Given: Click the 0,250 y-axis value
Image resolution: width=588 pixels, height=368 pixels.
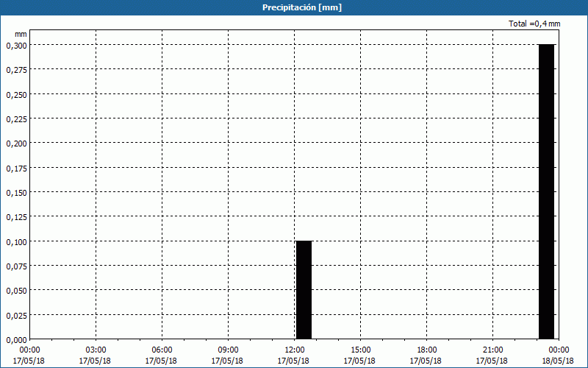Looking at the screenshot, I should click(16, 94).
